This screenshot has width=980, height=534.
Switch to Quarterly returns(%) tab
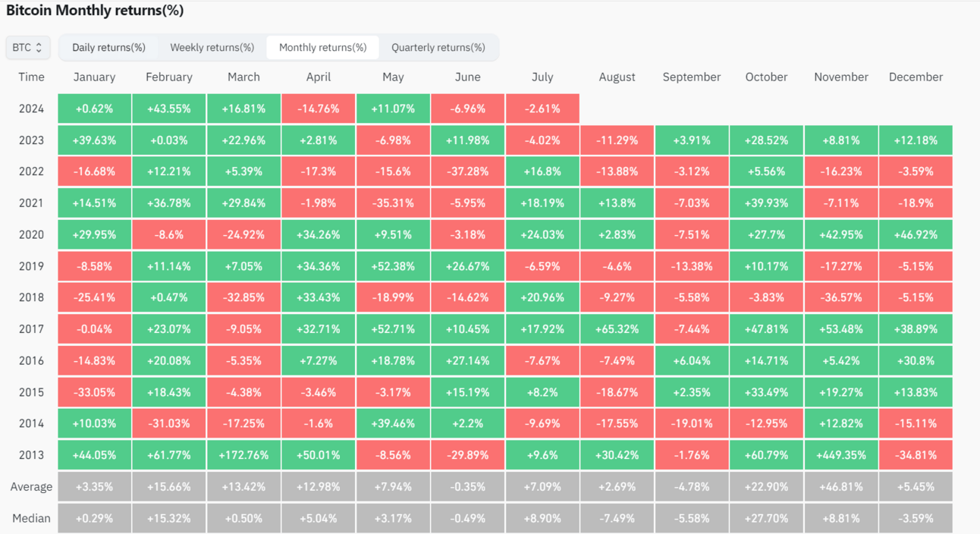point(438,47)
